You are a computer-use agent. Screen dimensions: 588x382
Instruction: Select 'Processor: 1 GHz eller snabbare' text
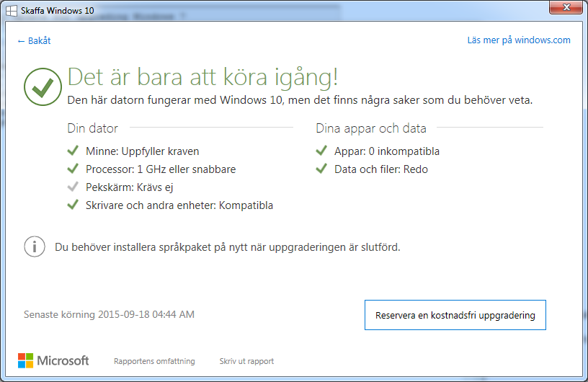click(161, 169)
